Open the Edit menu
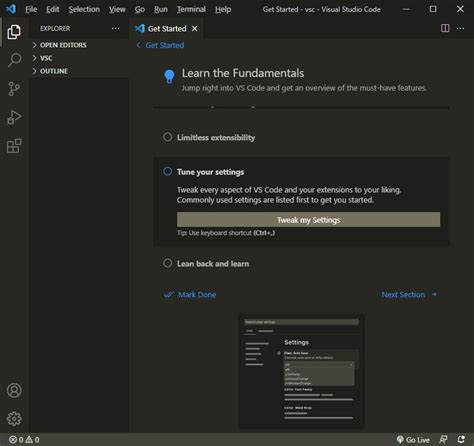 tap(53, 9)
